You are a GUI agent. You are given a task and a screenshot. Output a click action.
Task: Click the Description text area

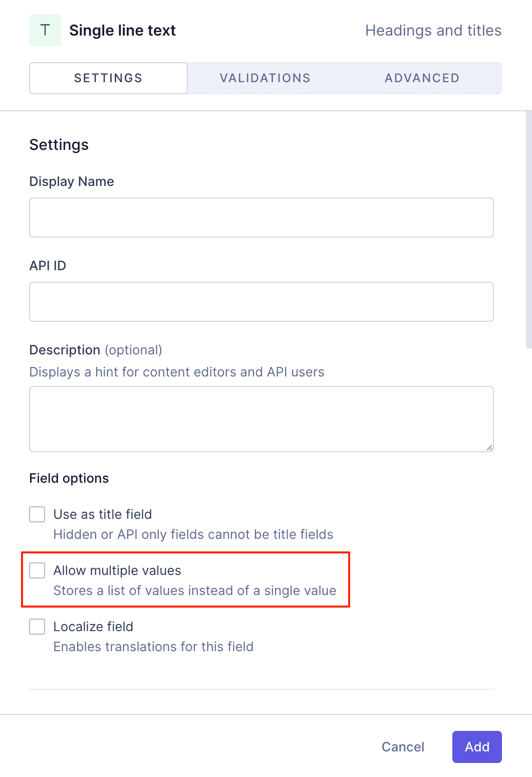pyautogui.click(x=261, y=419)
